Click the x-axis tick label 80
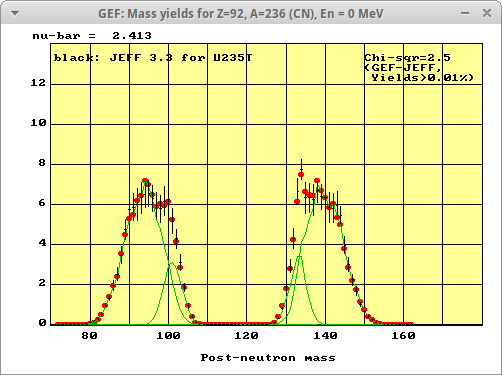Screen dimensions: 502x375 (x=89, y=335)
